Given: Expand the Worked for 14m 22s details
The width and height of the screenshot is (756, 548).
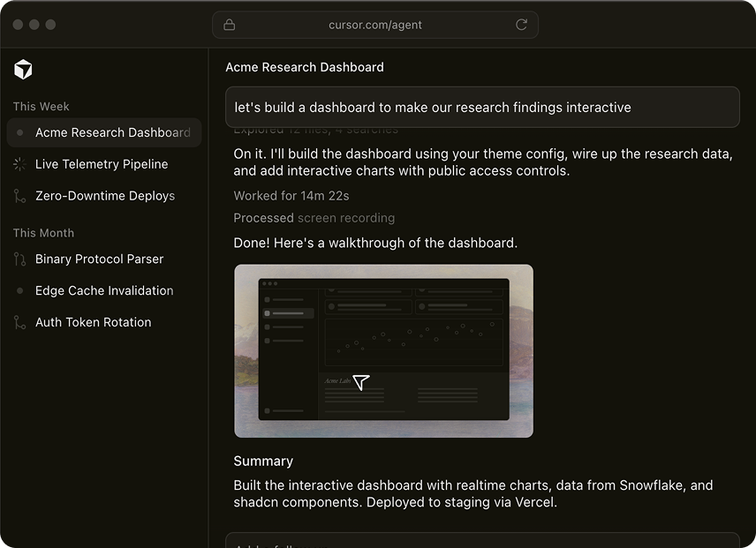Looking at the screenshot, I should tap(291, 196).
